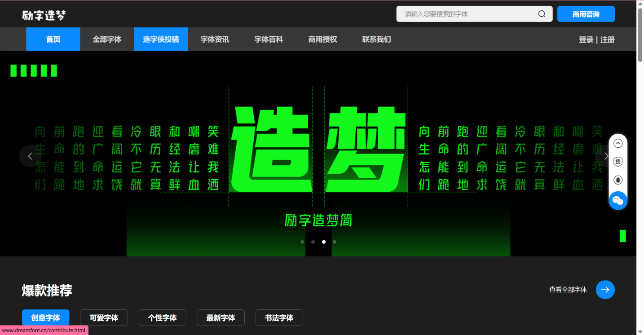This screenshot has width=644, height=335.
Task: Open the 商用咨询 consultation button
Action: (x=586, y=14)
